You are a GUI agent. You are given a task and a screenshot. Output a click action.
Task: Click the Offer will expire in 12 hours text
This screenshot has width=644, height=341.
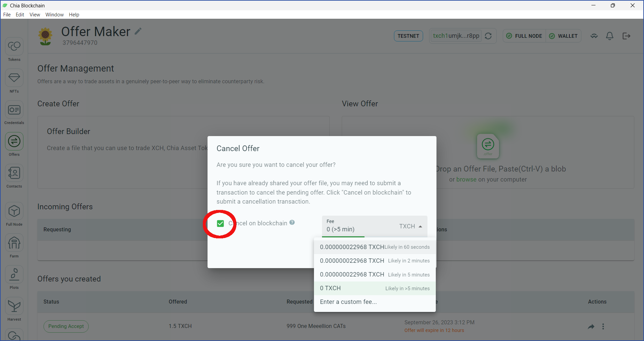tap(434, 331)
